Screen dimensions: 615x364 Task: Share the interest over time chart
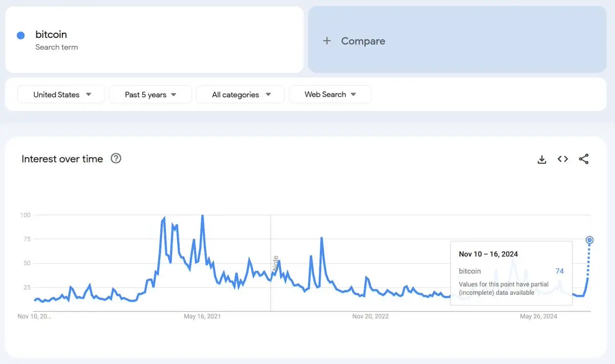point(584,159)
